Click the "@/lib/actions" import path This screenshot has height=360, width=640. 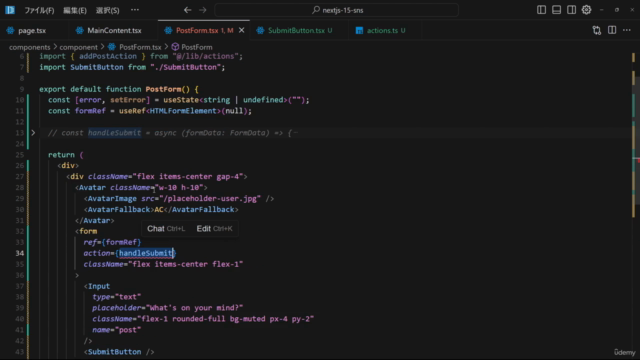[x=205, y=56]
